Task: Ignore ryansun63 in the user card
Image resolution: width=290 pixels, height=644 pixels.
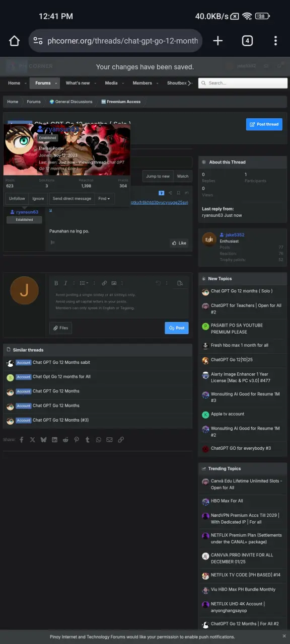Action: click(x=38, y=199)
